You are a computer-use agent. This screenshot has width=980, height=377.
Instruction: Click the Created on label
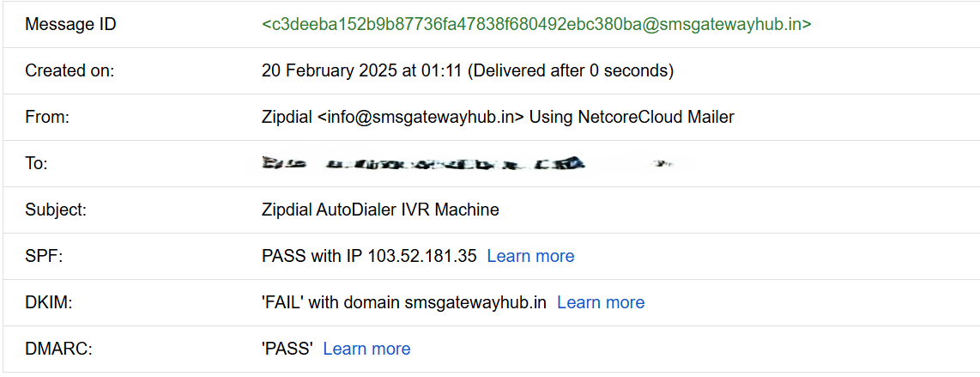coord(70,70)
